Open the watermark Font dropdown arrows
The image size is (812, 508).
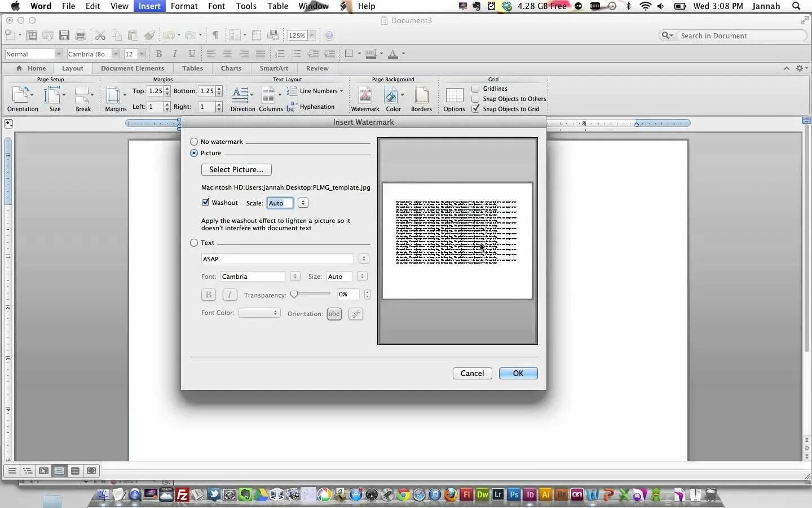click(x=295, y=277)
